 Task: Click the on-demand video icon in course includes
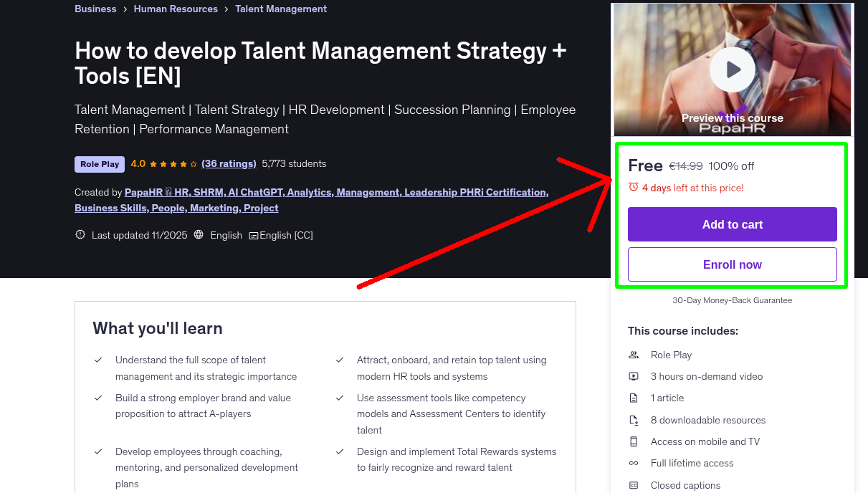[634, 376]
